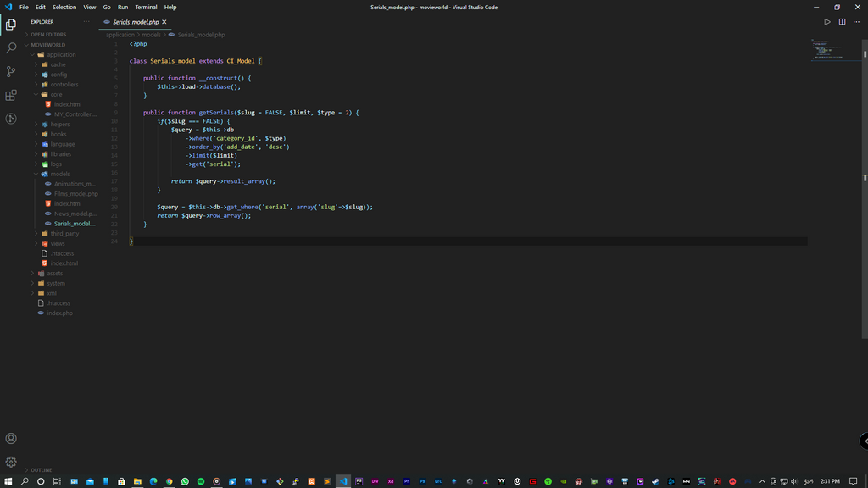Click the 'application' breadcrumb
The image size is (868, 488).
(120, 35)
